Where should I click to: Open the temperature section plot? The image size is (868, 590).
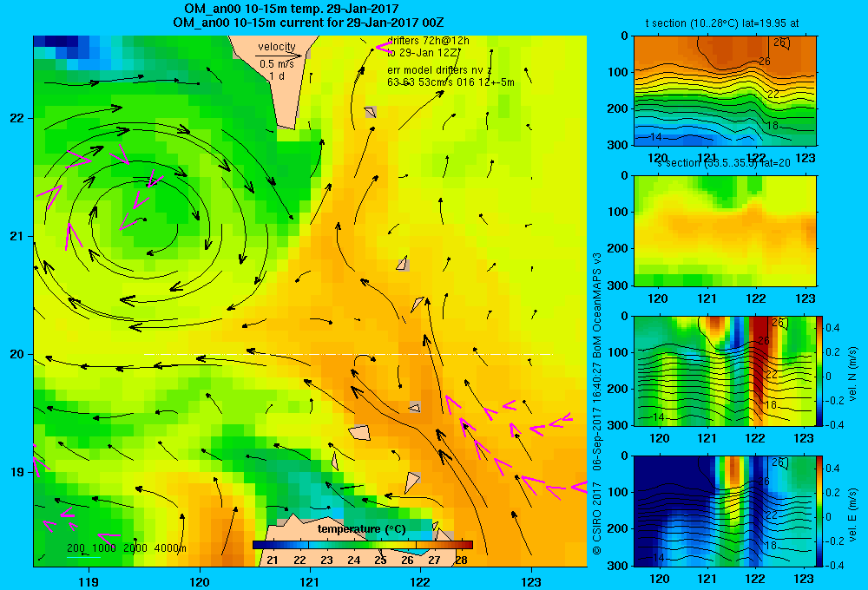[x=725, y=91]
